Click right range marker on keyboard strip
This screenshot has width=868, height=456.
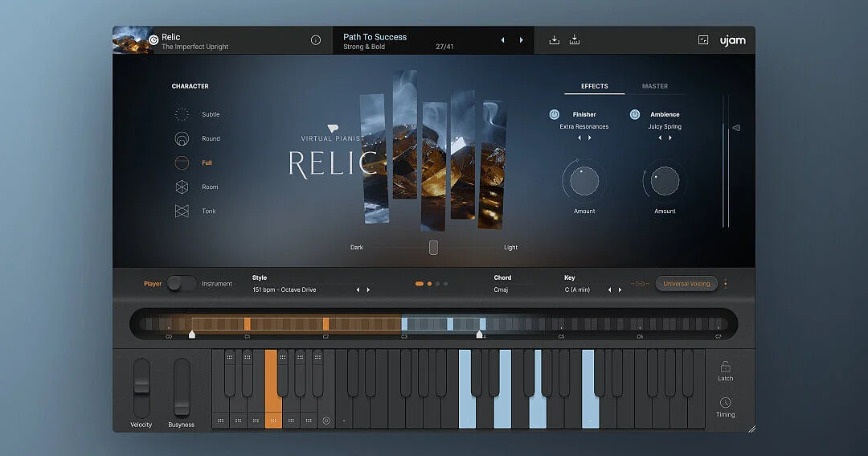tap(479, 335)
